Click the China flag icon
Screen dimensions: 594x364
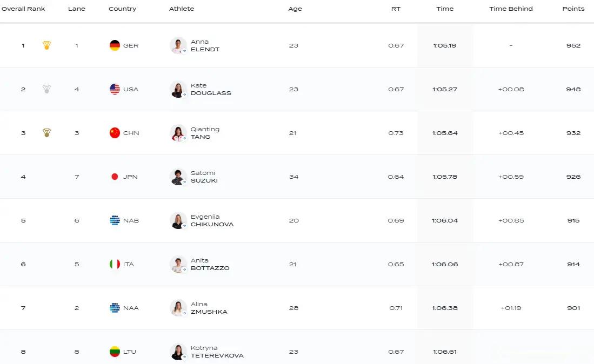tap(115, 133)
